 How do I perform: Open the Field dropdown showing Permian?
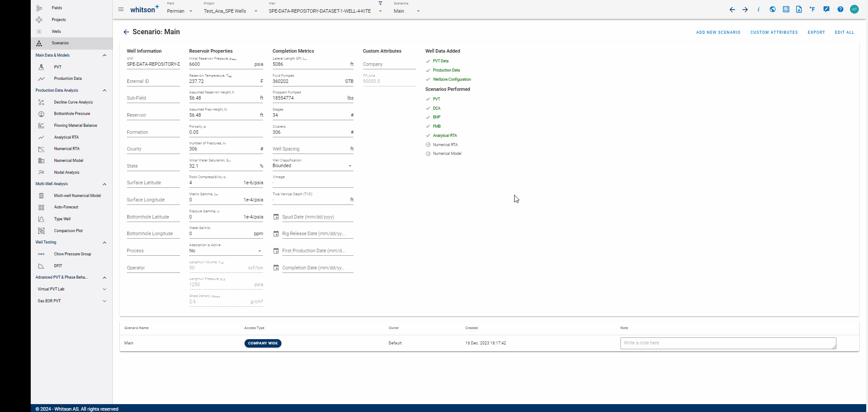(x=180, y=11)
